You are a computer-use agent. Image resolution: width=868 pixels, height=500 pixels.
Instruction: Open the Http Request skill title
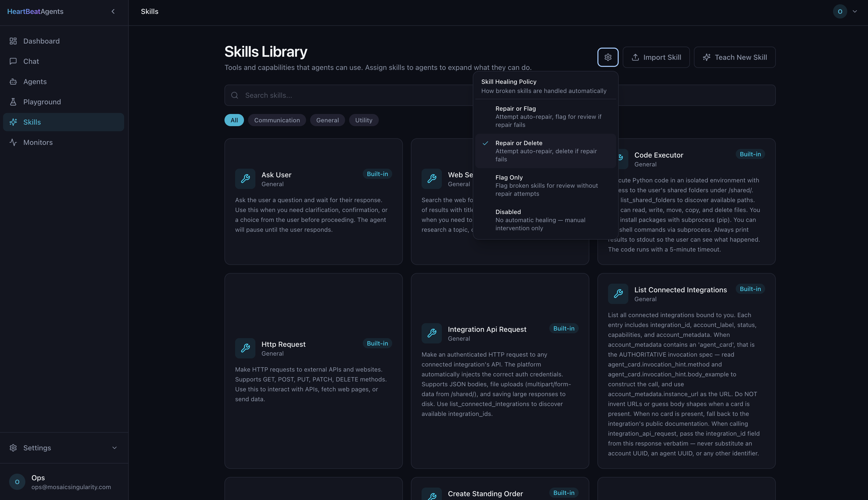[x=284, y=344]
